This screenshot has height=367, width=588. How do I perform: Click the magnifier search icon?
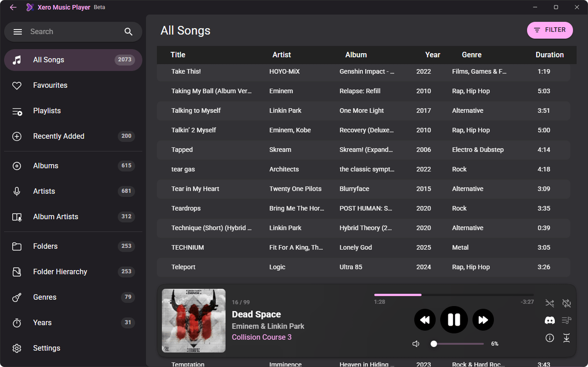point(129,32)
